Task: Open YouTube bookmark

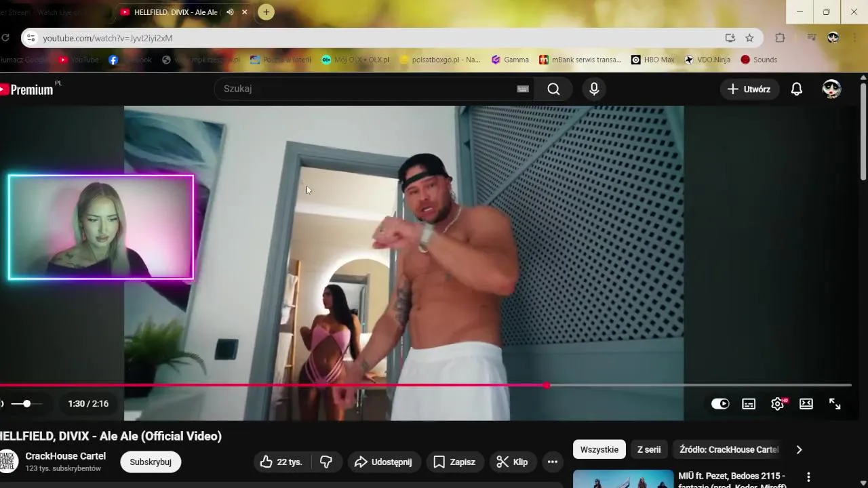Action: click(x=79, y=60)
